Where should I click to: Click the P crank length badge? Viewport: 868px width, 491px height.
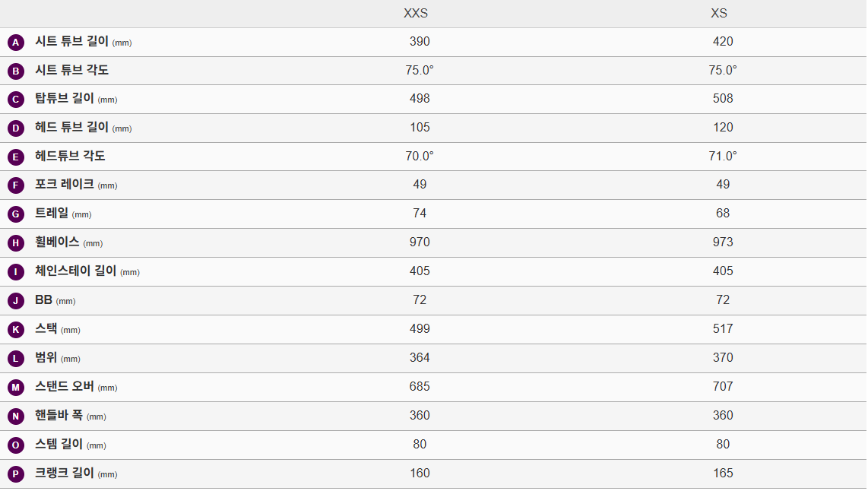[x=15, y=474]
